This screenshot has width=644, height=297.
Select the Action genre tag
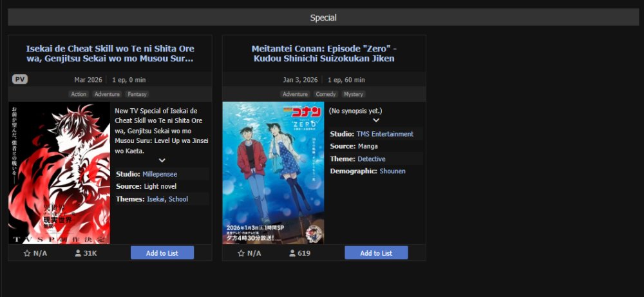point(79,94)
